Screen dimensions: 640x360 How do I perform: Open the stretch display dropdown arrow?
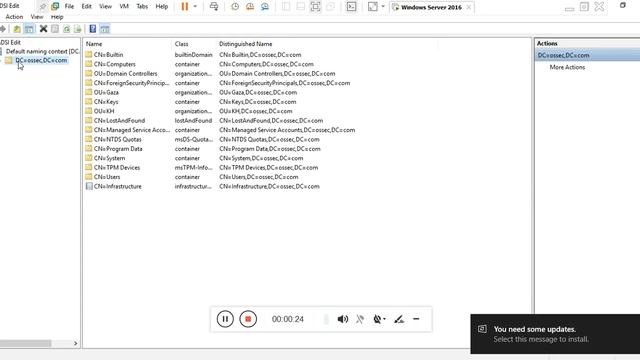[383, 7]
